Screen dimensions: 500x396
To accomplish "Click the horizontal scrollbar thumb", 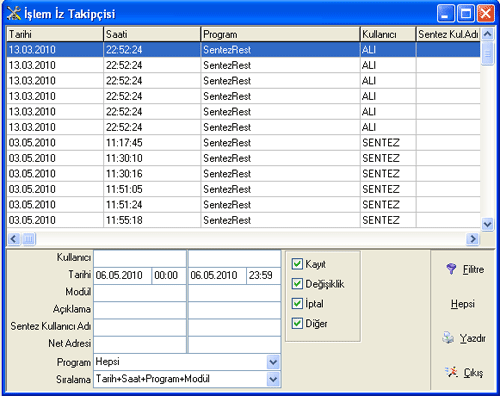I will 29,239.
